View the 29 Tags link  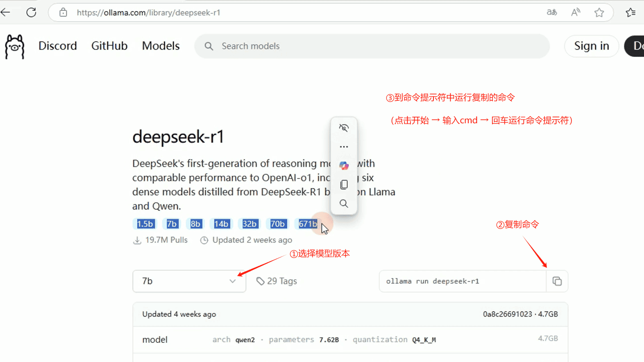[277, 281]
